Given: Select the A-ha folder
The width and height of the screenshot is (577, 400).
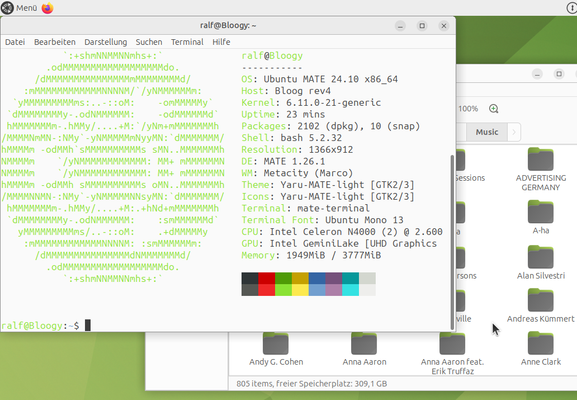Looking at the screenshot, I should tap(541, 217).
